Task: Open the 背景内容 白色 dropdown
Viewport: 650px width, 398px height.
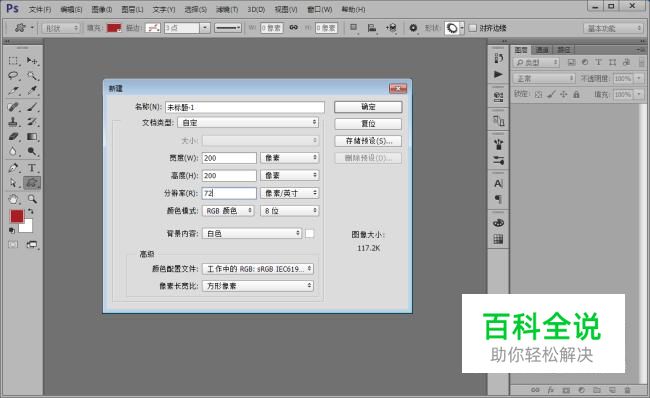Action: coord(252,233)
